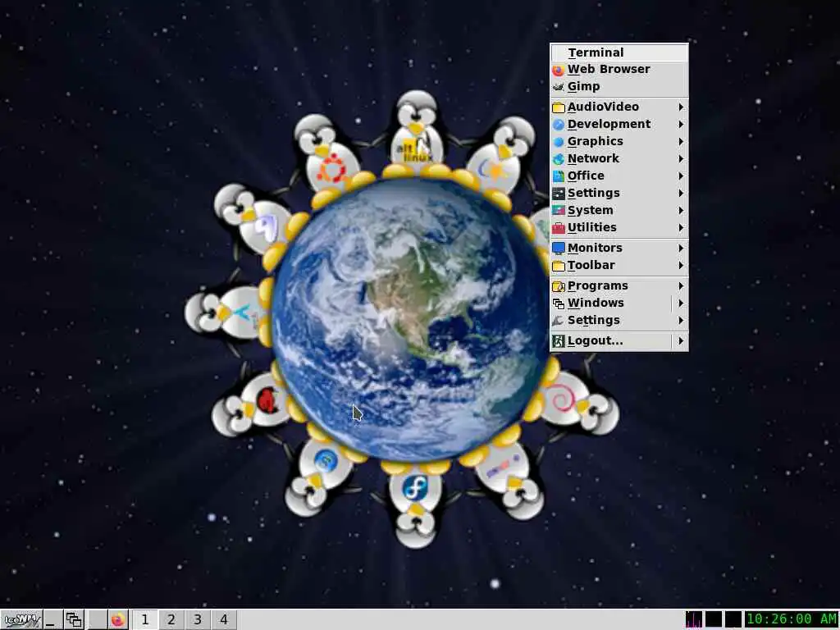Image resolution: width=840 pixels, height=630 pixels.
Task: Switch to workspace 2
Action: pyautogui.click(x=171, y=620)
